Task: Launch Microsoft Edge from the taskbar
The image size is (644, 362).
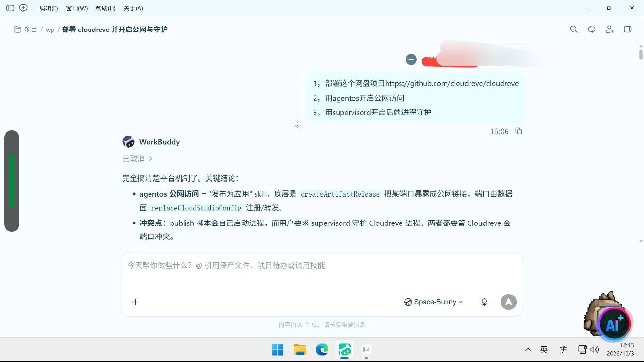Action: (x=322, y=350)
